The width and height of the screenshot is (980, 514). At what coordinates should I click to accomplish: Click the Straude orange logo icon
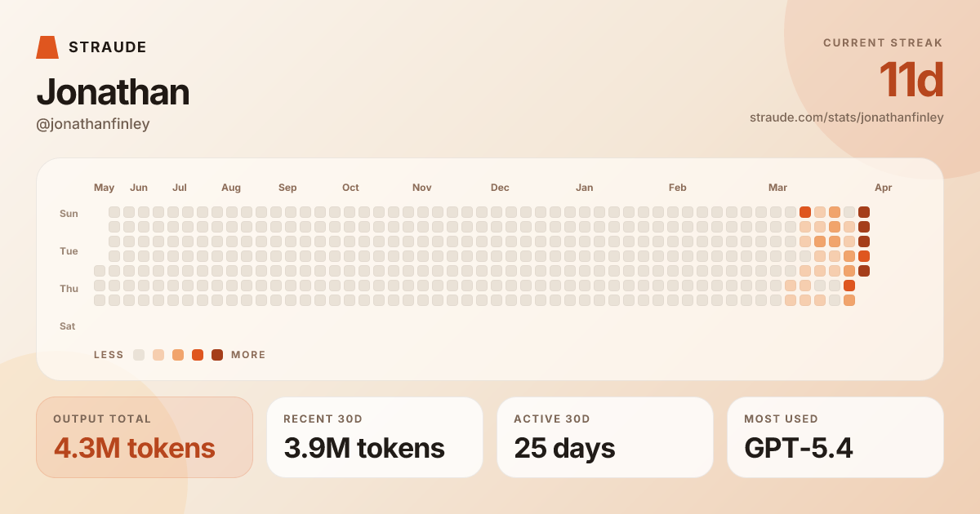point(47,47)
